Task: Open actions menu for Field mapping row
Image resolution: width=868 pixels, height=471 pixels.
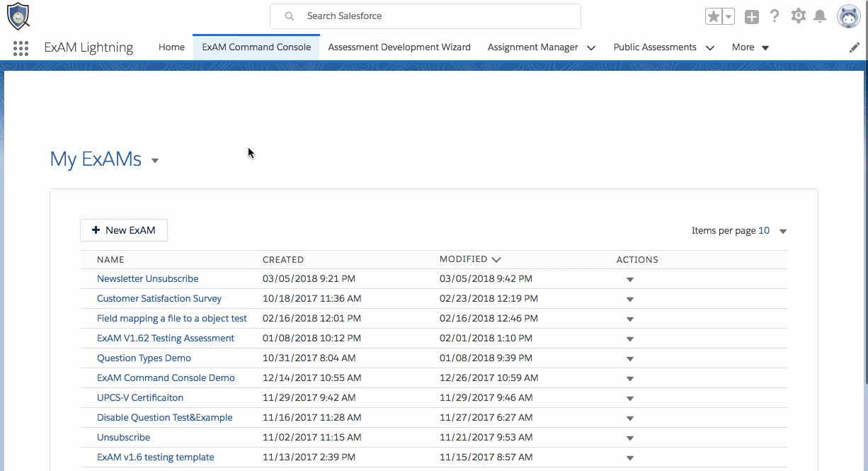Action: click(630, 319)
